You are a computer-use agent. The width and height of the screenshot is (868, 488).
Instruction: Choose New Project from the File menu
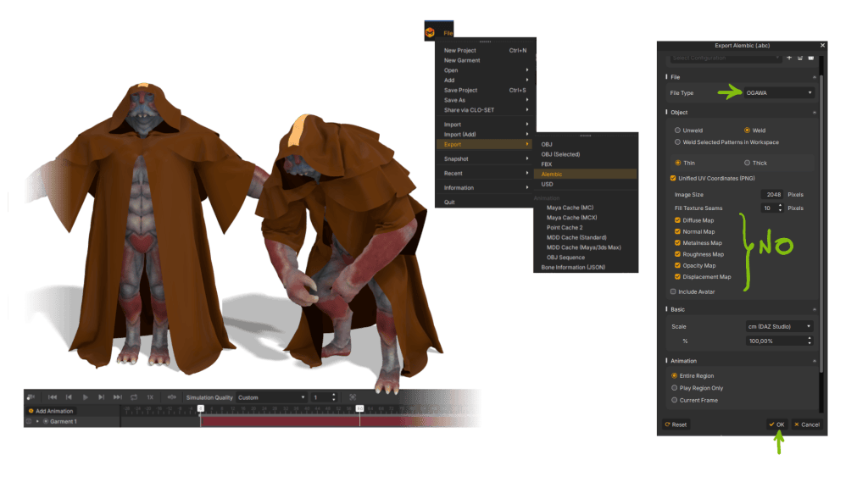[485, 50]
